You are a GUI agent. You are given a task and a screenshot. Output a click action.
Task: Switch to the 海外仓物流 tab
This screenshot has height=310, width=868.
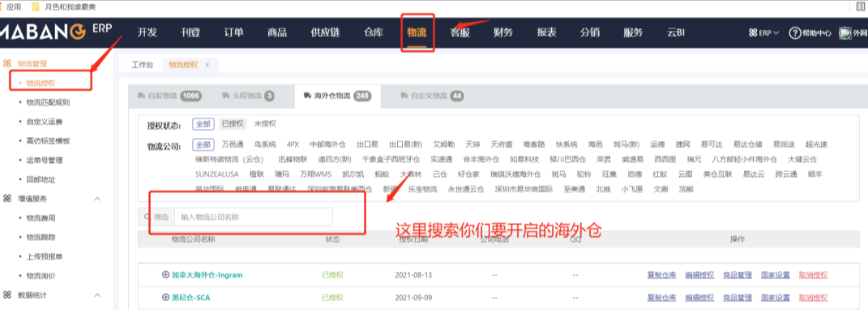pyautogui.click(x=337, y=96)
